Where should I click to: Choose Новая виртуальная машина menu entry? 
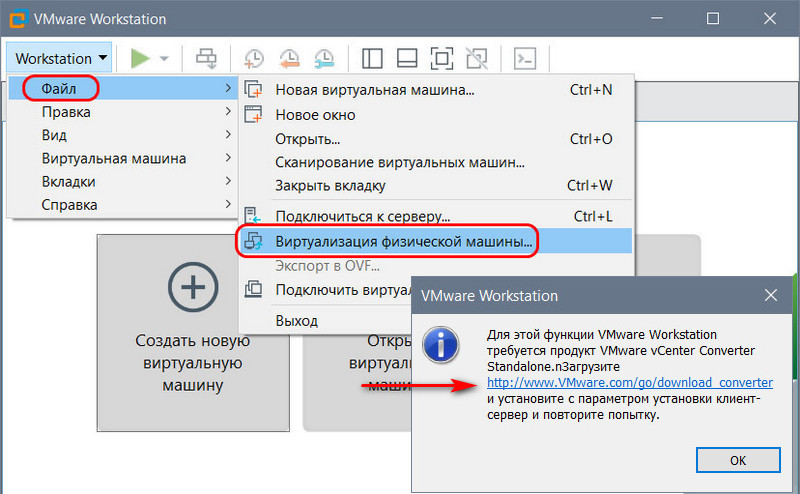[436, 90]
